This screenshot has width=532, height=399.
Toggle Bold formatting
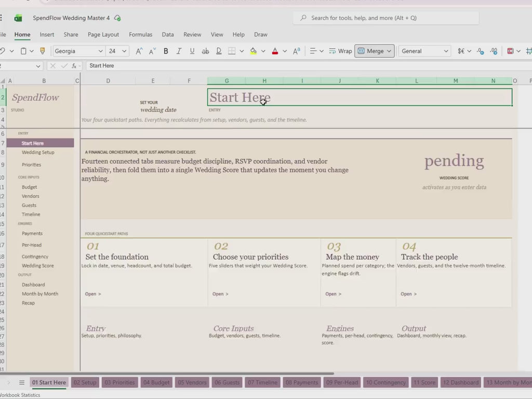click(x=166, y=51)
